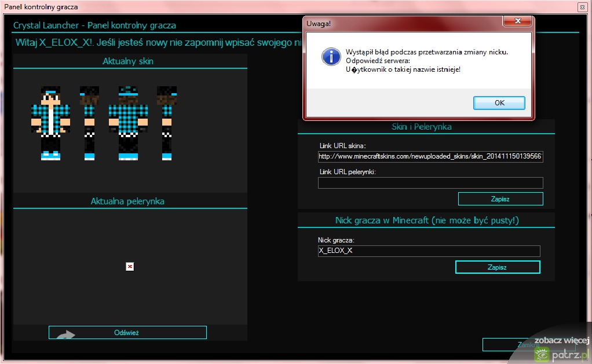Select the front view skin preview
592x364 pixels.
50,123
